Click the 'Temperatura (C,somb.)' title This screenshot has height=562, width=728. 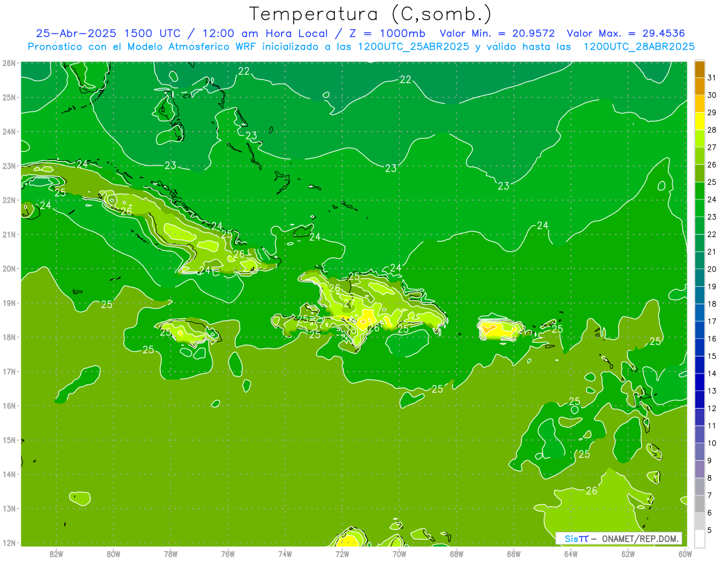coord(371,14)
